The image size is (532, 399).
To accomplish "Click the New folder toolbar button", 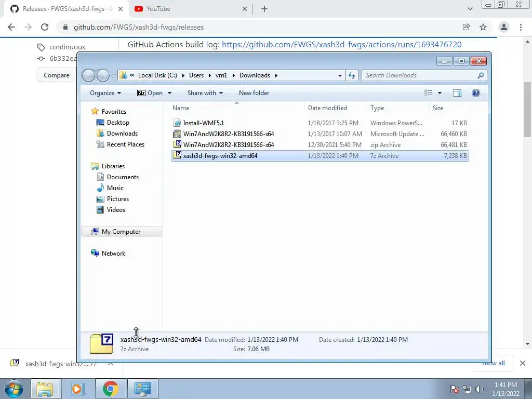I will click(x=254, y=93).
